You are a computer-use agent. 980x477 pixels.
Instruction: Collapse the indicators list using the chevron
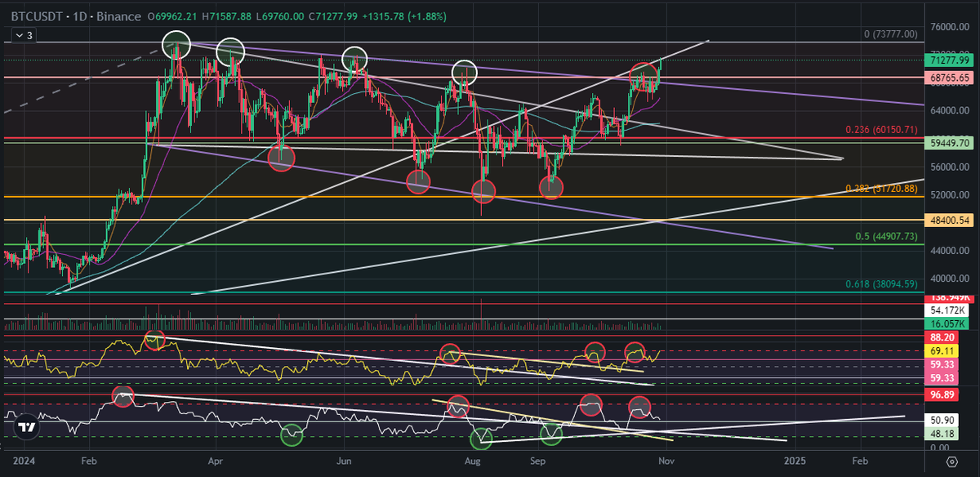pos(18,35)
